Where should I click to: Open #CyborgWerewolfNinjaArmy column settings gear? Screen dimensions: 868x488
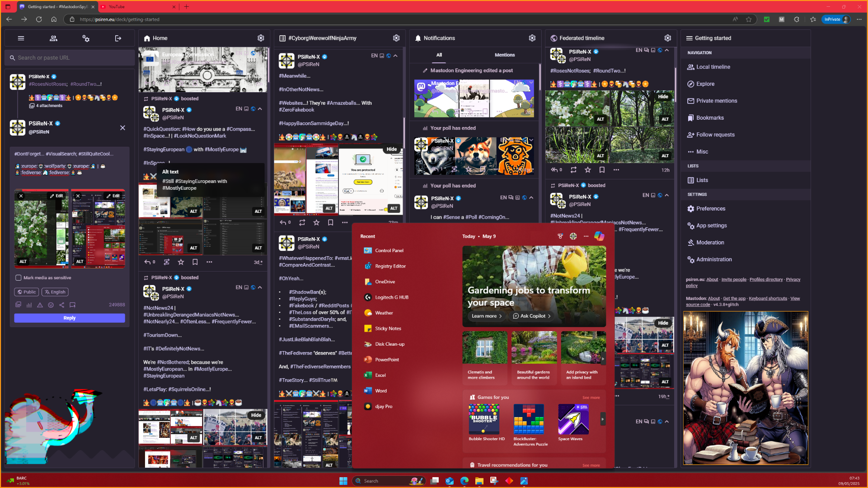[x=396, y=38]
